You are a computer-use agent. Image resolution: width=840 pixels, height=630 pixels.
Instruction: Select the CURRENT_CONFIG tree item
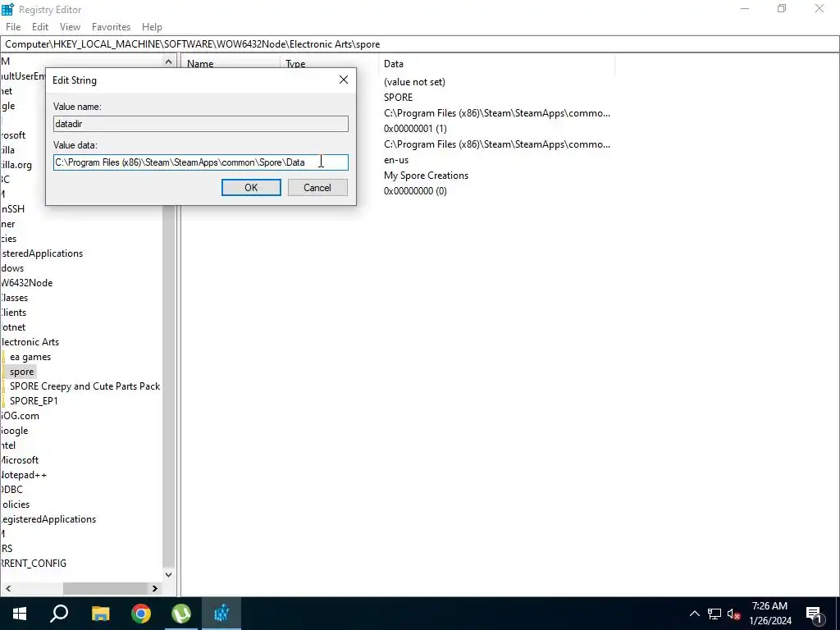pos(33,563)
